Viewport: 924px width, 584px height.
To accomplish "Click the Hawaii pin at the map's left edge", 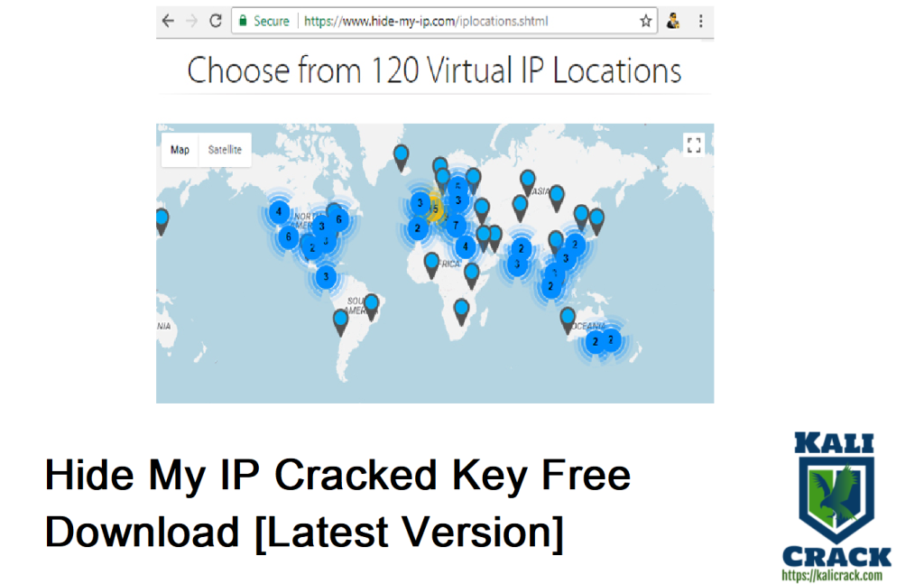I will [x=162, y=222].
